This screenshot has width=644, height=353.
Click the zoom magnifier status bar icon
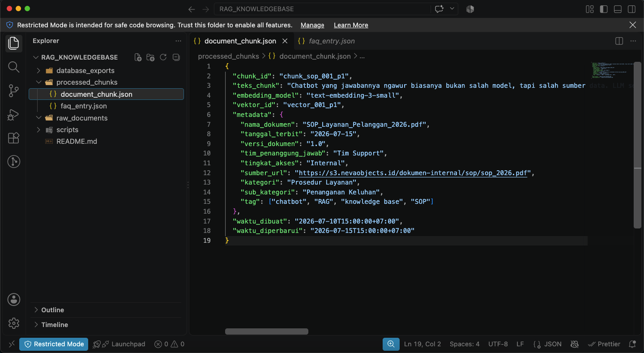pos(391,344)
